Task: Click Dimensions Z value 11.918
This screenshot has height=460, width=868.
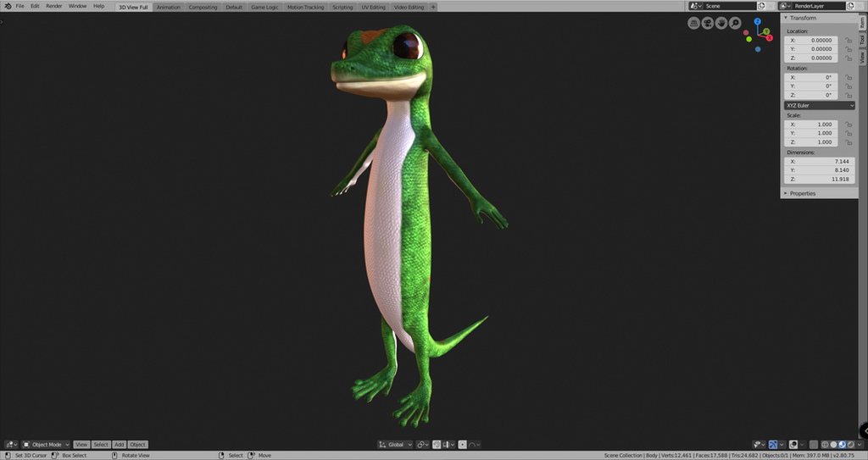Action: coord(820,180)
